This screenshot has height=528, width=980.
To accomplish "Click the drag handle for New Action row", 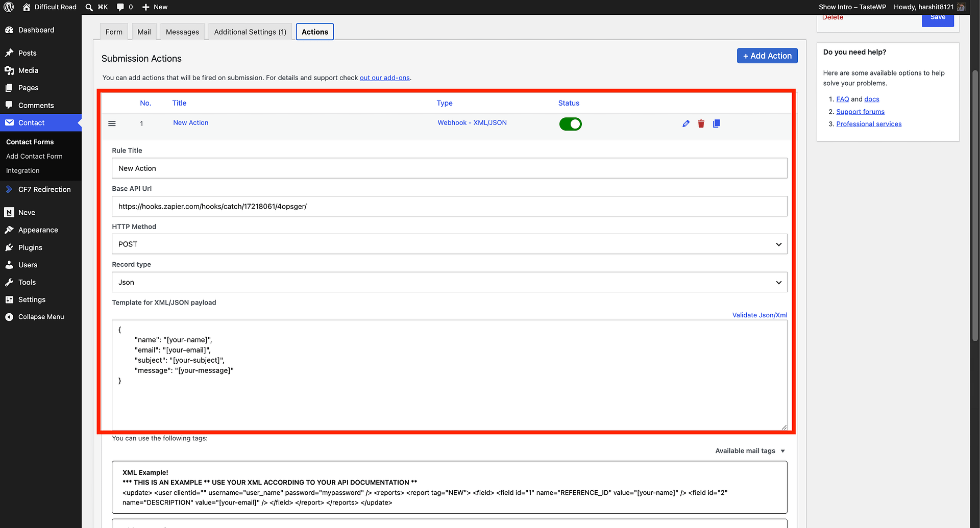I will coord(112,123).
